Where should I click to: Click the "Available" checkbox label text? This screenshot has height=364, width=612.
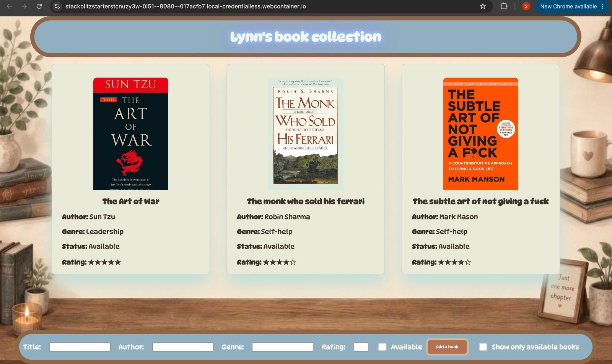(407, 347)
